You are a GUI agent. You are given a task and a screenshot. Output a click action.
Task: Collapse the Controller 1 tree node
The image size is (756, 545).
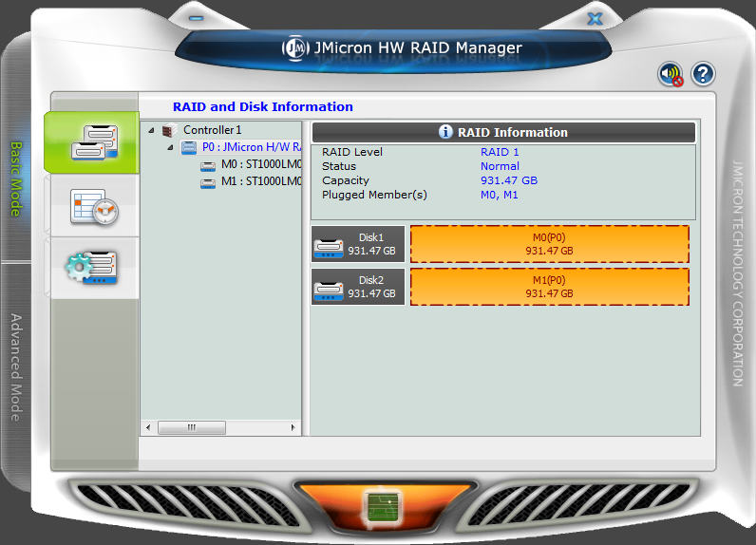pyautogui.click(x=151, y=130)
